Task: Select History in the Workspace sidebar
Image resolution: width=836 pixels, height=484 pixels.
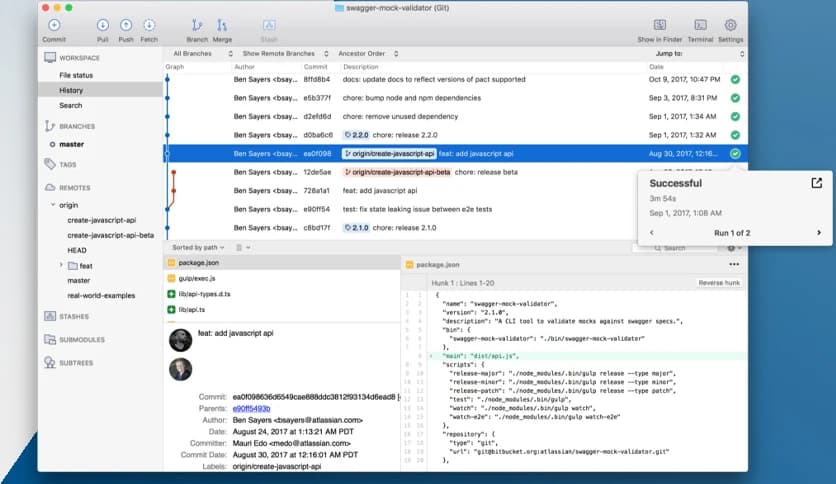Action: pos(71,90)
